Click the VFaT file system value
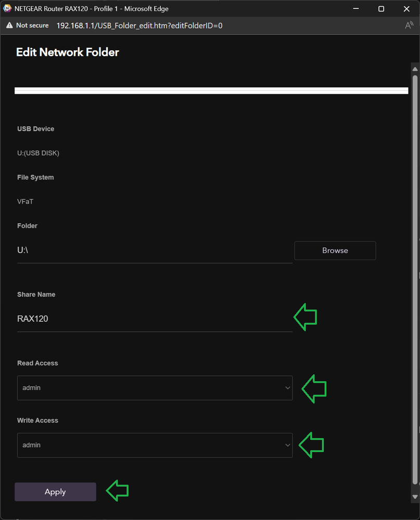Screen dimensions: 420x520 click(25, 201)
